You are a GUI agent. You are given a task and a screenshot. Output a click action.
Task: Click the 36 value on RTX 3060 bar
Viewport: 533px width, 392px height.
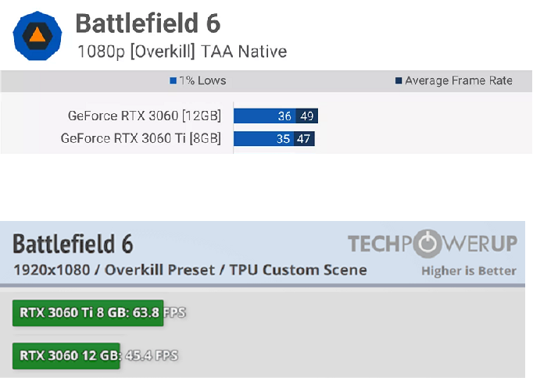[x=284, y=116]
